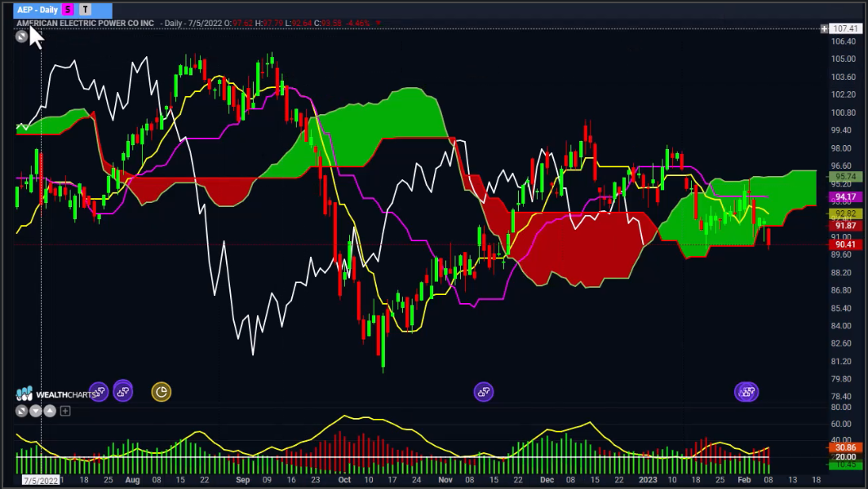Click the 107.41 price at top of the scale
This screenshot has width=868, height=489.
[845, 29]
